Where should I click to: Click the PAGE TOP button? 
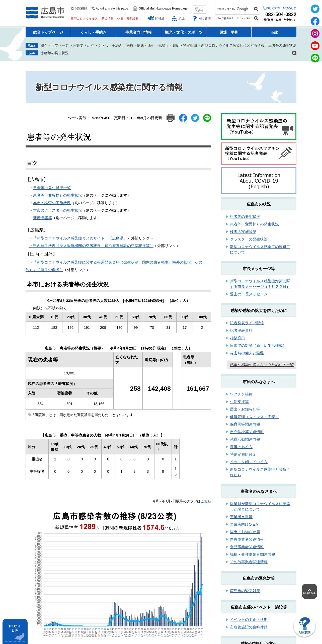309,591
